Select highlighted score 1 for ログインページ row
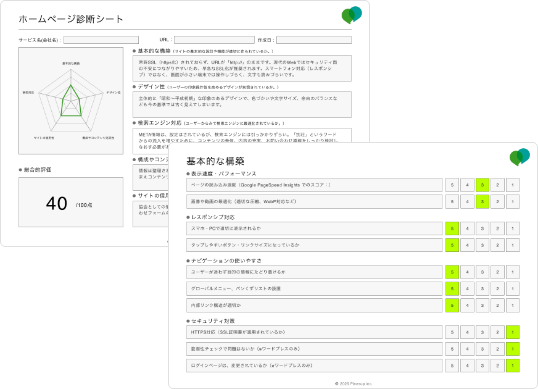The image size is (538, 389). coord(513,366)
